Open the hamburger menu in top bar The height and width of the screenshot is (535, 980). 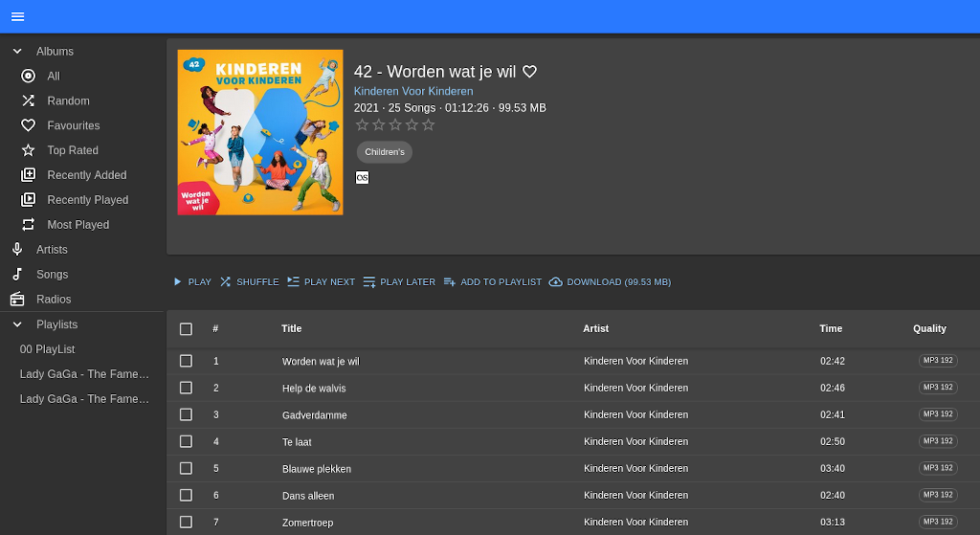point(17,16)
